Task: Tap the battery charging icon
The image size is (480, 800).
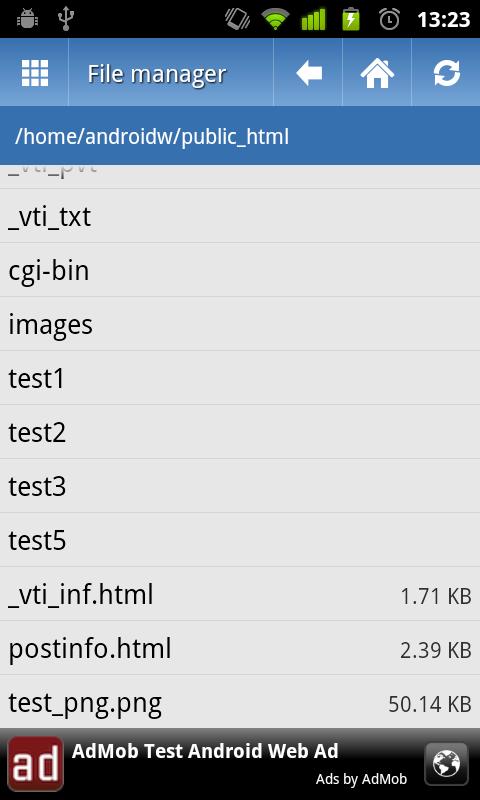Action: (x=351, y=19)
